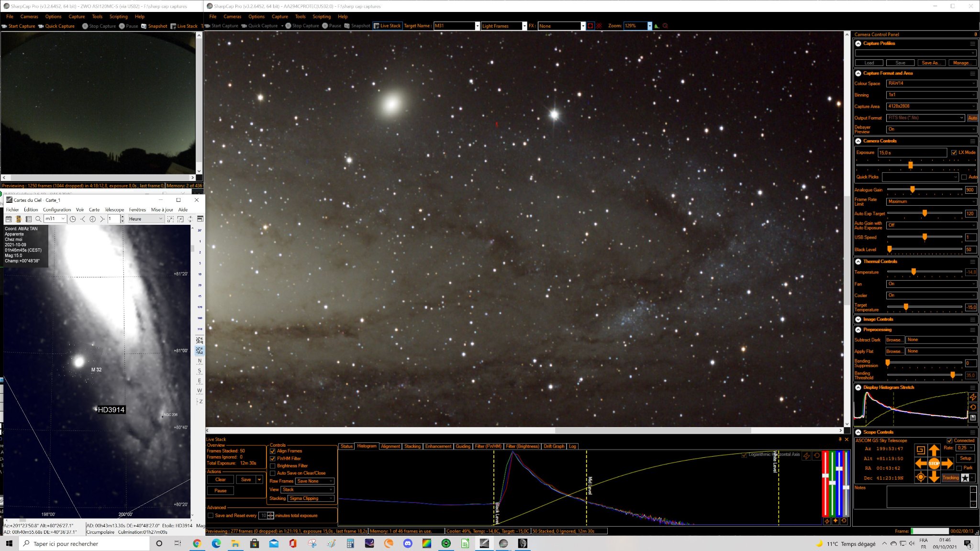
Task: Check the Park checkbox
Action: [x=959, y=468]
